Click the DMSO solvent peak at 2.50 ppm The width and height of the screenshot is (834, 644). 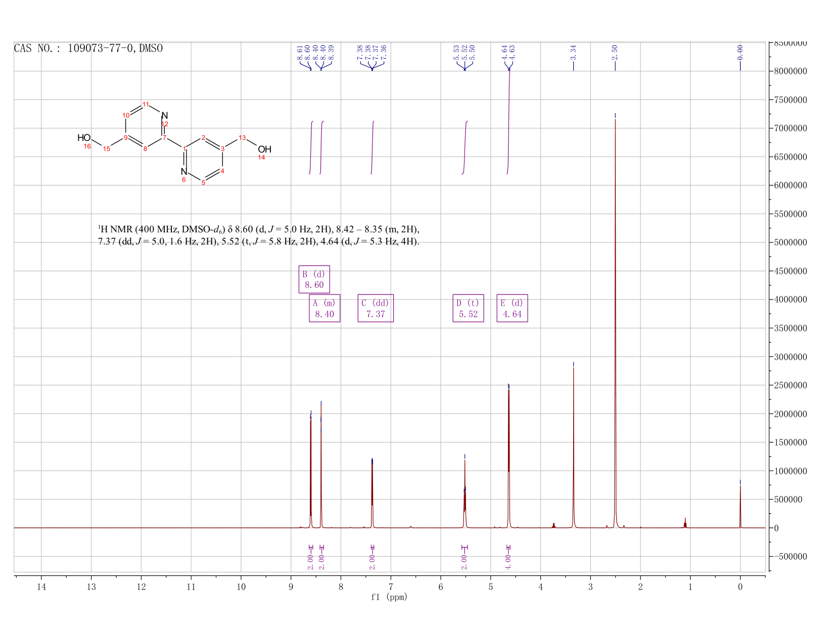click(x=615, y=323)
